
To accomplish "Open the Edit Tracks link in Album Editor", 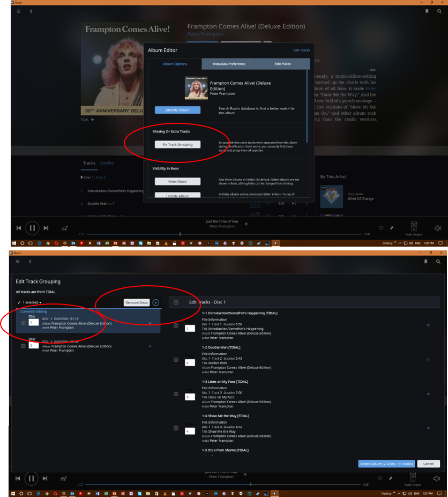I will coord(301,50).
